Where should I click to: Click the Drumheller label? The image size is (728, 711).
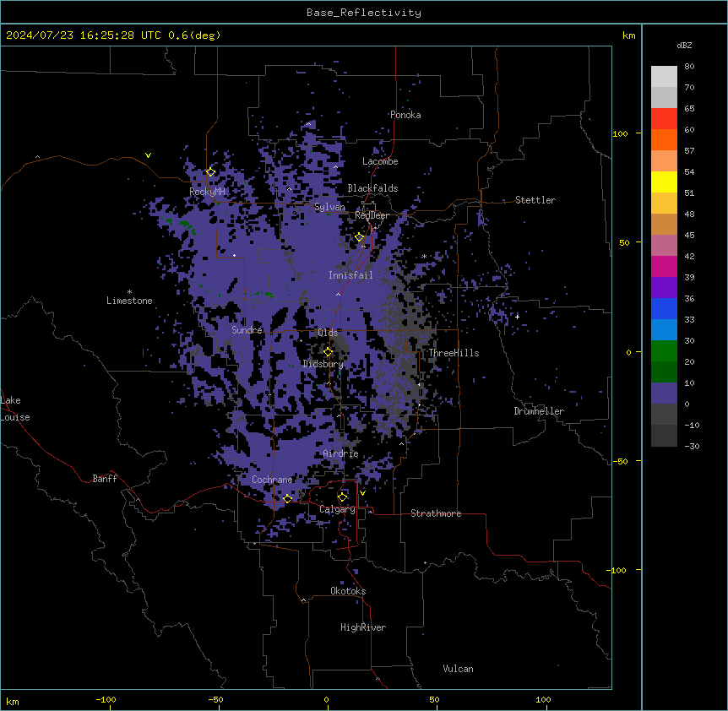[539, 411]
